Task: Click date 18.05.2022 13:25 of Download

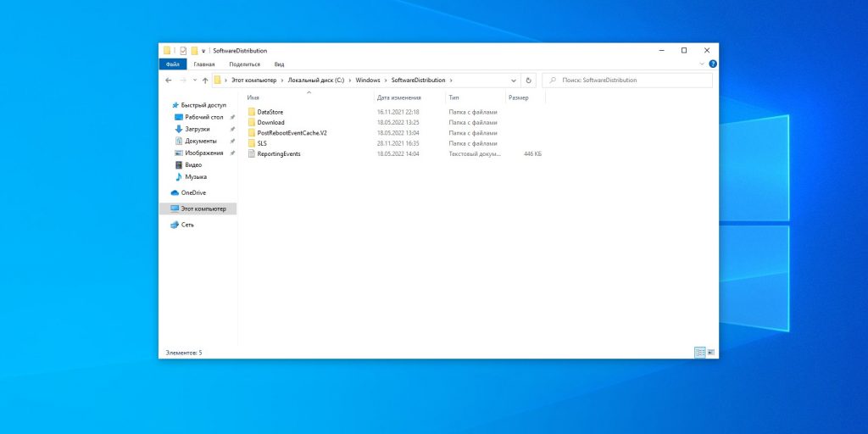Action: tap(398, 122)
